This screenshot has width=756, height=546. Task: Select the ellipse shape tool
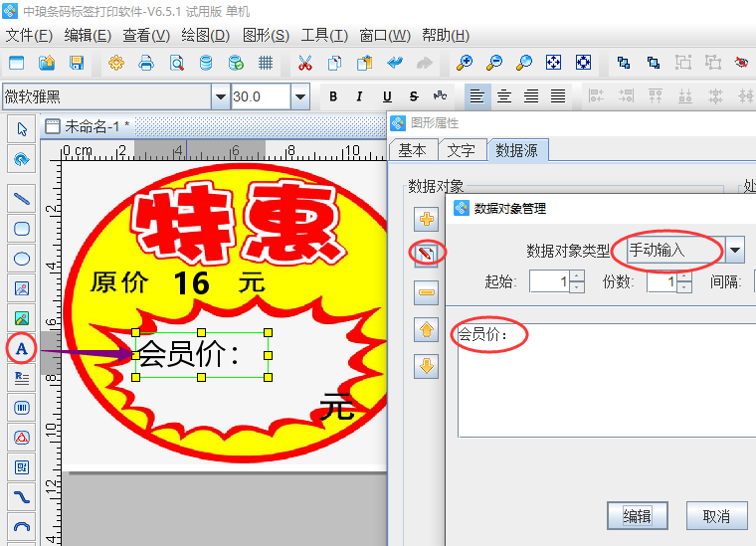[x=22, y=259]
